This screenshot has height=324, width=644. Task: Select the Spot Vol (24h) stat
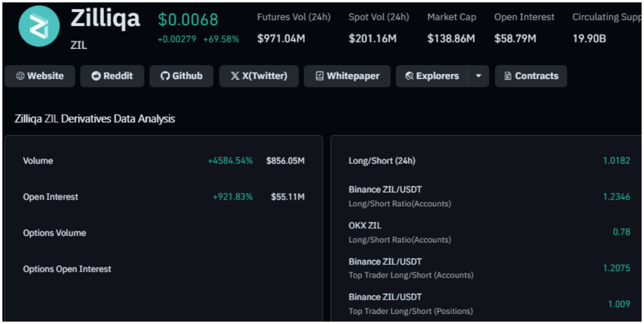pyautogui.click(x=379, y=28)
